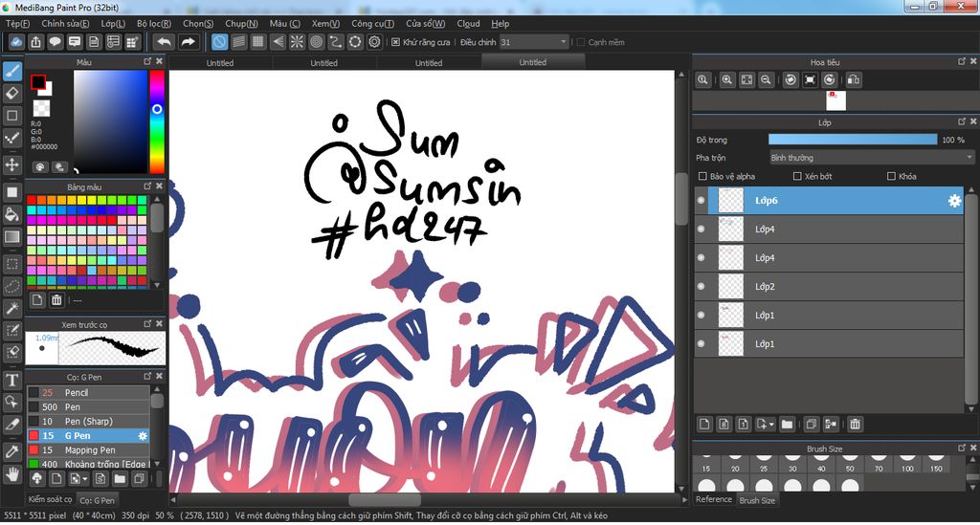Select the Lasso selection tool
The image size is (980, 525).
coord(11,287)
